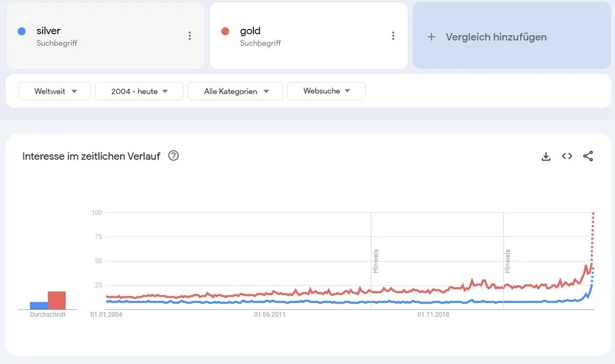Expand the Weltweit region dropdown
The image size is (615, 364).
click(x=55, y=91)
